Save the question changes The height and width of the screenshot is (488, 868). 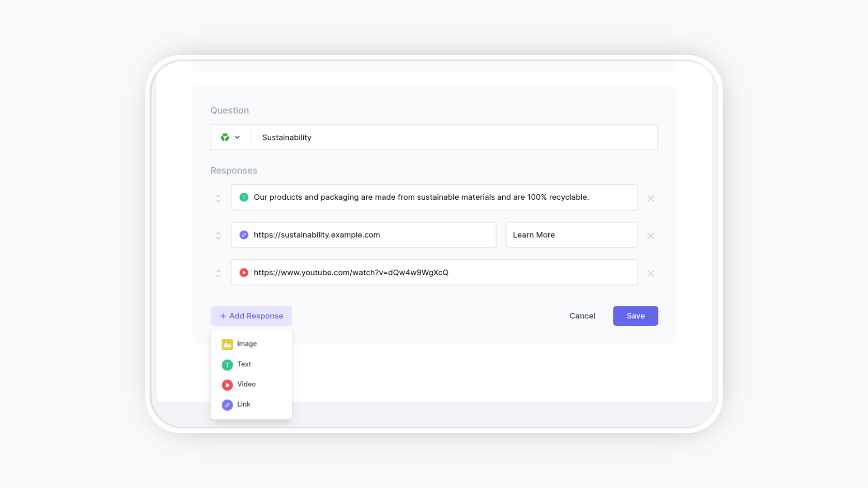click(635, 315)
